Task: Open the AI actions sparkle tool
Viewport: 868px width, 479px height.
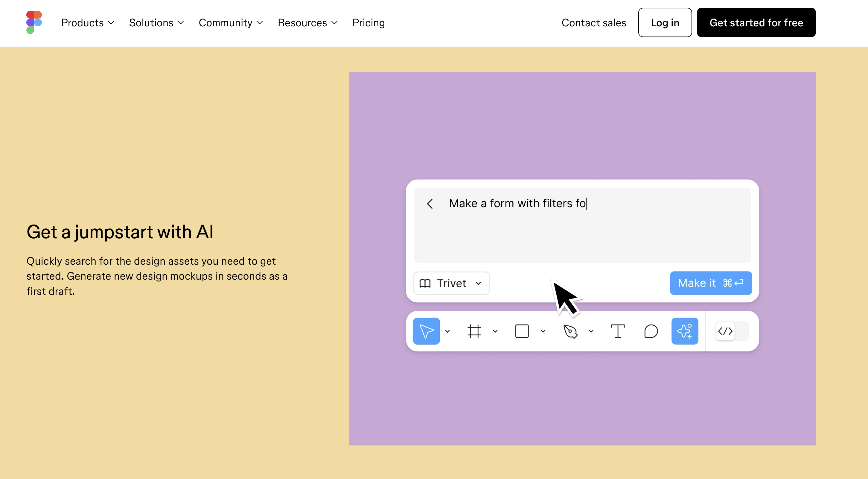Action: click(685, 331)
